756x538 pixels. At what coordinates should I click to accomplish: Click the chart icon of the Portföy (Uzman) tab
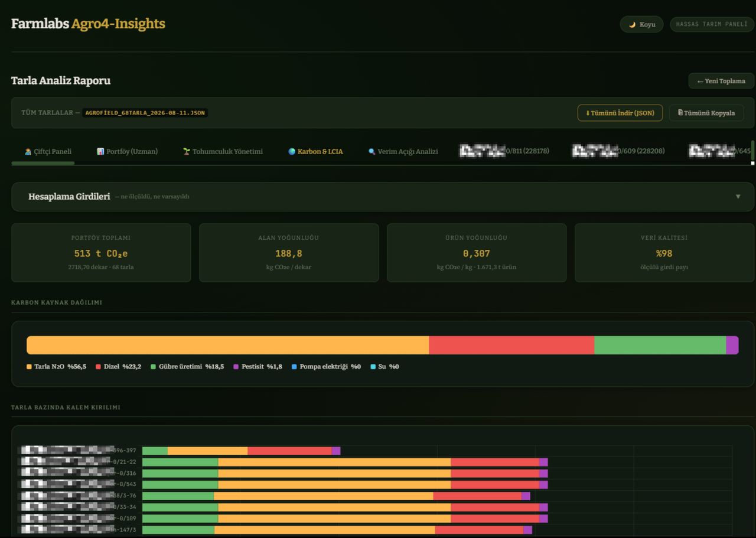coord(100,152)
